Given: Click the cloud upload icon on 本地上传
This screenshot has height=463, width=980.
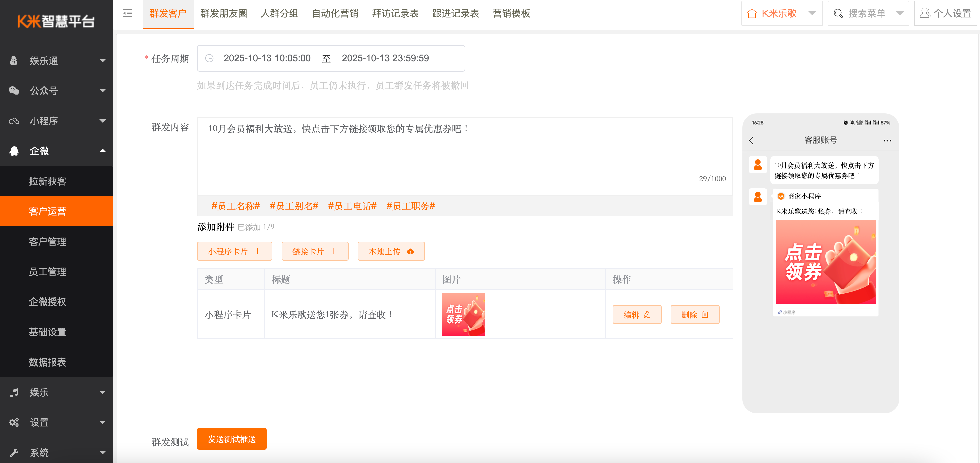Looking at the screenshot, I should [x=410, y=251].
